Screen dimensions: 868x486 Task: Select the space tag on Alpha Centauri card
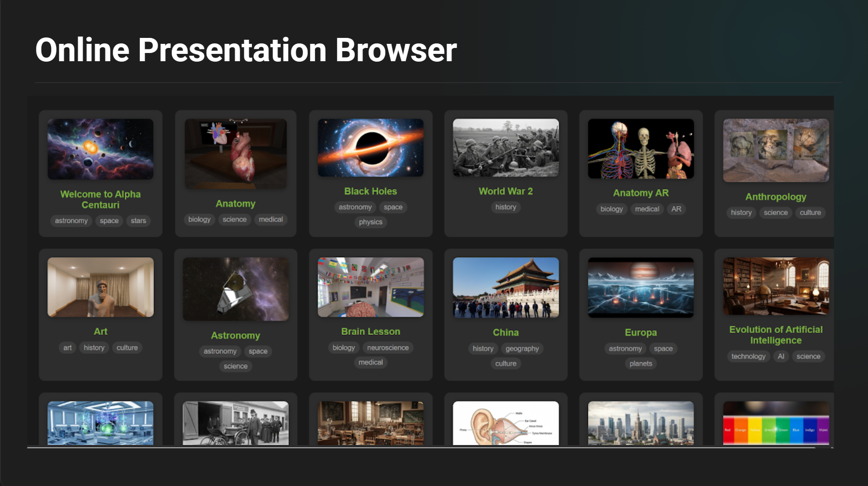pyautogui.click(x=109, y=221)
